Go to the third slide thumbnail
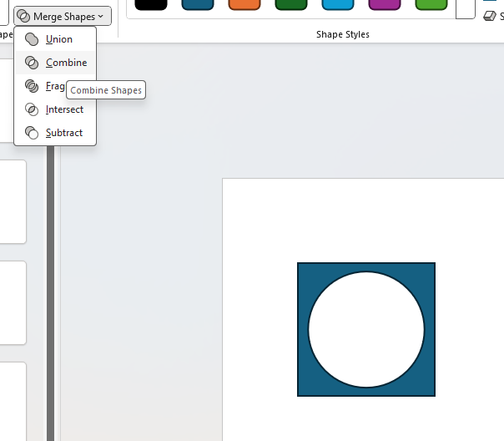 click(13, 401)
